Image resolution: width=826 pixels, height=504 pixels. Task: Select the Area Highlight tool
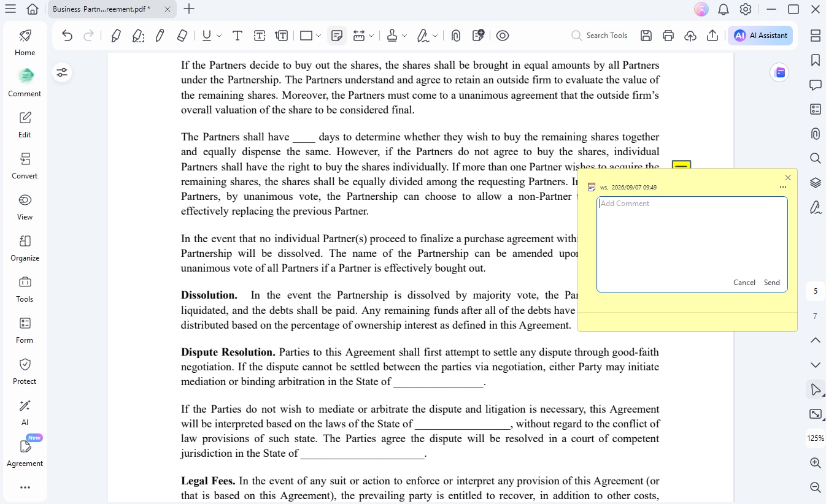tap(138, 36)
